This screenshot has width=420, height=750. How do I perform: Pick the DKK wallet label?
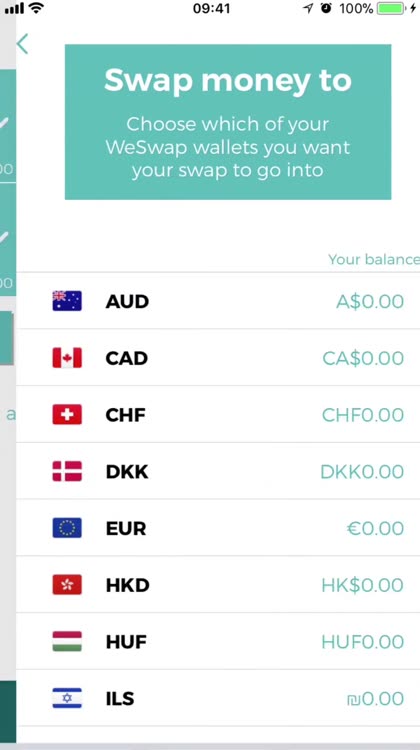click(127, 472)
